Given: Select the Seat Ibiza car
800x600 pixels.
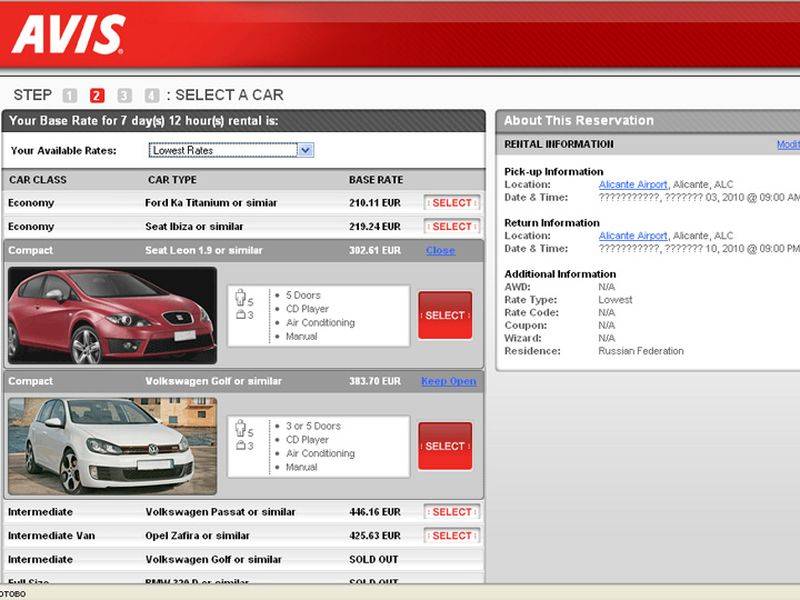Looking at the screenshot, I should pos(452,226).
